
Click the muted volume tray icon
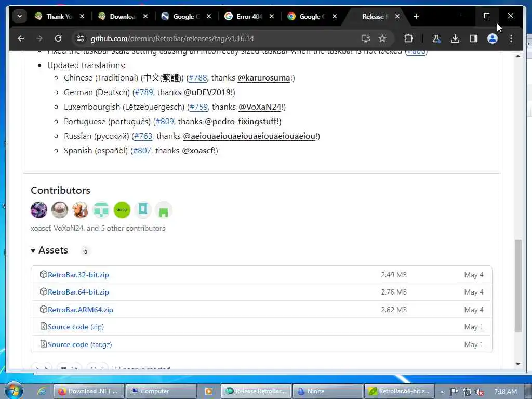point(479,392)
